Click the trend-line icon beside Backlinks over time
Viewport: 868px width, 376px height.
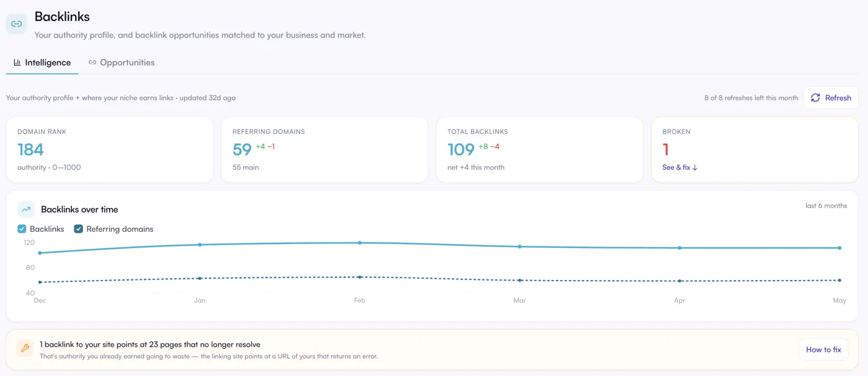point(26,209)
